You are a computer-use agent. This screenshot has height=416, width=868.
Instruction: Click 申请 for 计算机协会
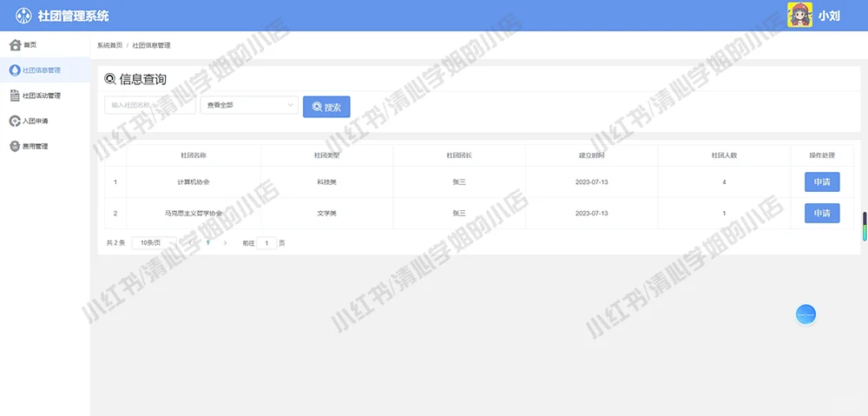(822, 182)
